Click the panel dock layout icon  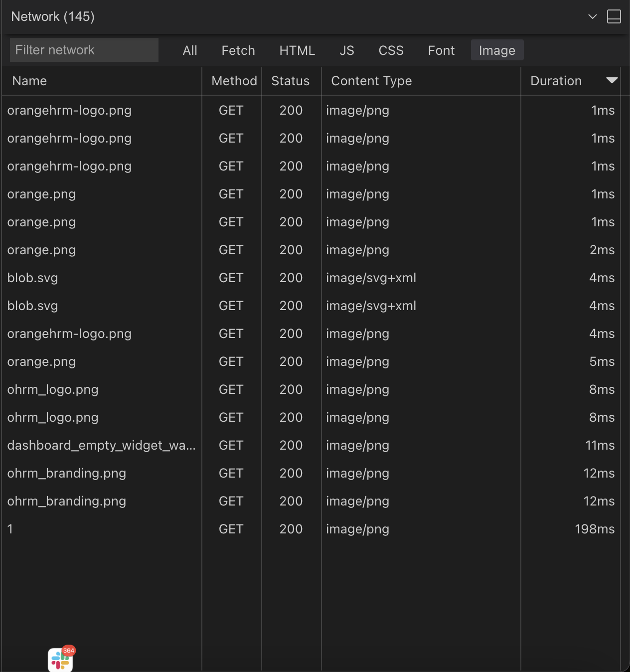click(614, 16)
